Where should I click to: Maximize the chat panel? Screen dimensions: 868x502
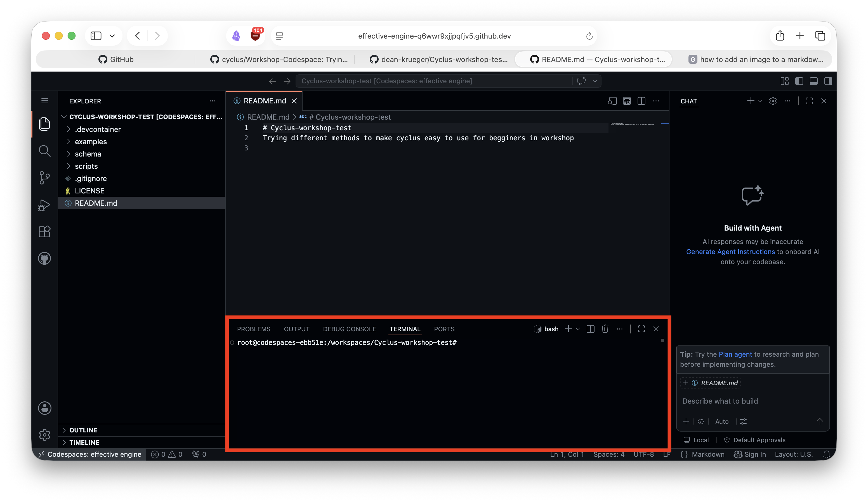click(x=809, y=101)
